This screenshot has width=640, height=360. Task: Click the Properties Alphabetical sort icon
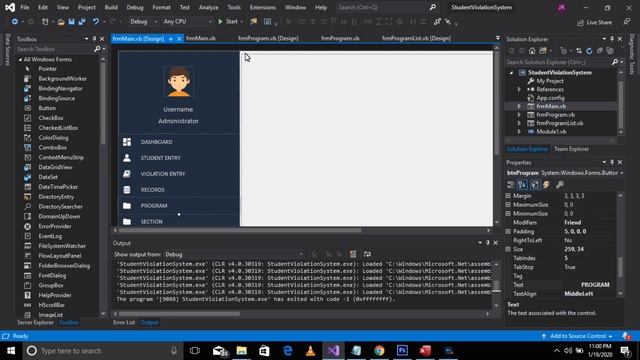tap(522, 185)
